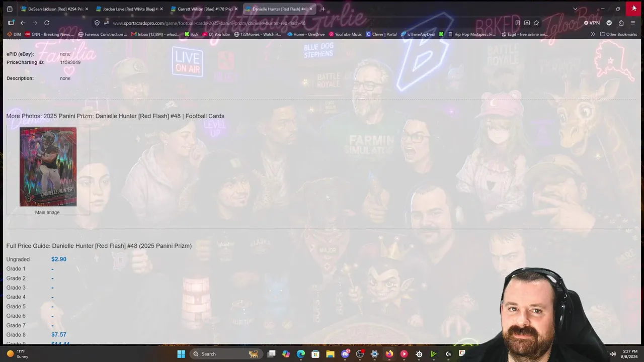This screenshot has width=644, height=362.
Task: Close the Garrett Wilson [Blue] tab
Action: (236, 9)
